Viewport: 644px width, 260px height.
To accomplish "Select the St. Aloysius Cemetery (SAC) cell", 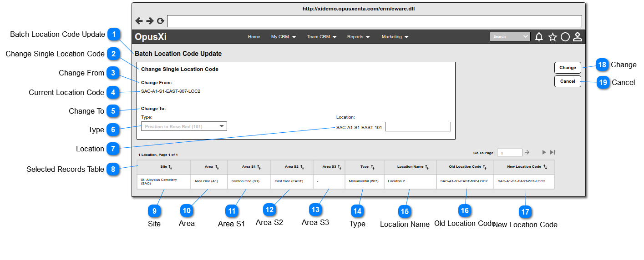I will [x=163, y=181].
